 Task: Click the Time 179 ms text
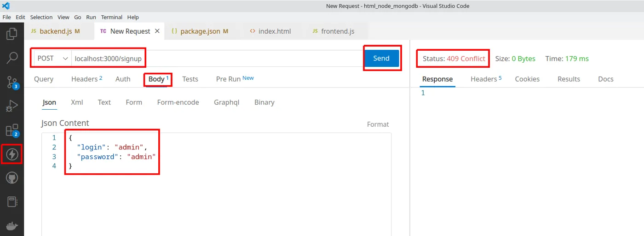(567, 59)
